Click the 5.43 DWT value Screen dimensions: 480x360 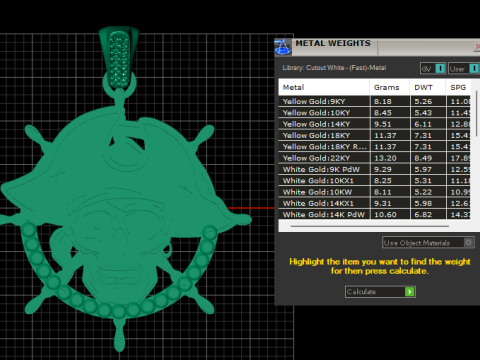pyautogui.click(x=423, y=113)
